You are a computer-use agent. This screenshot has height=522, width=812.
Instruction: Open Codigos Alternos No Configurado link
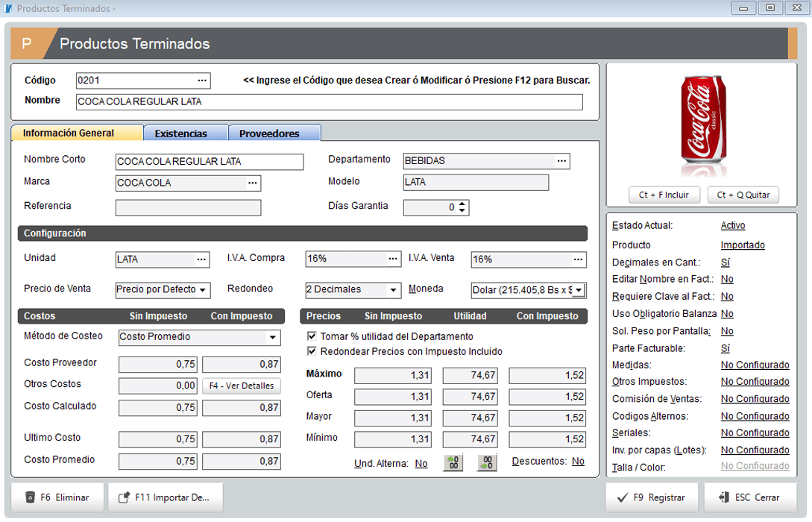755,416
